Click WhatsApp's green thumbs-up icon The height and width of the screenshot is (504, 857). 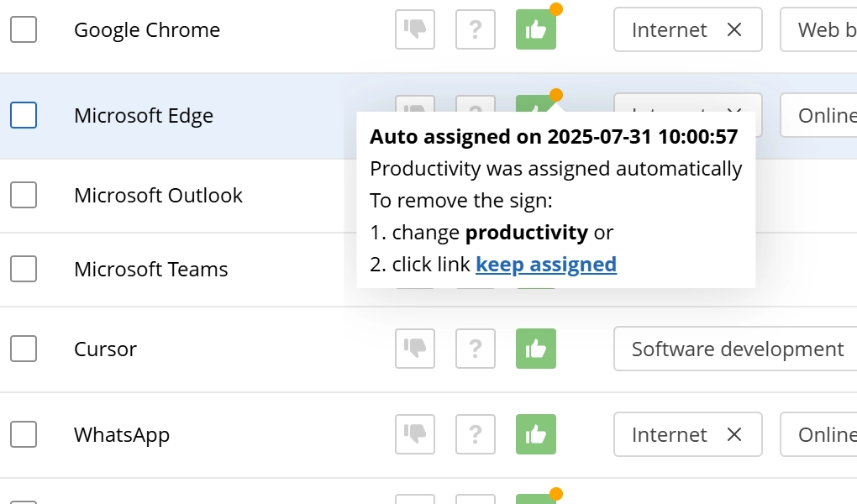coord(535,434)
